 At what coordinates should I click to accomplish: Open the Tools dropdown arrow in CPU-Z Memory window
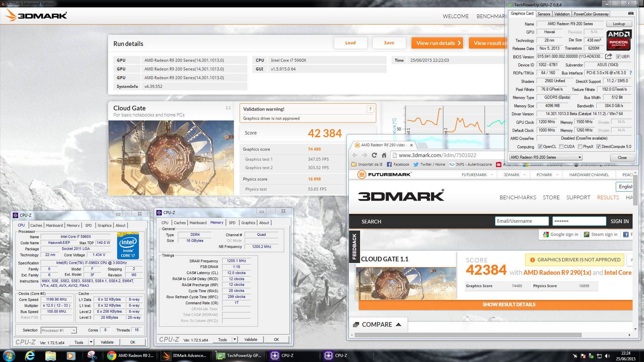pos(235,340)
